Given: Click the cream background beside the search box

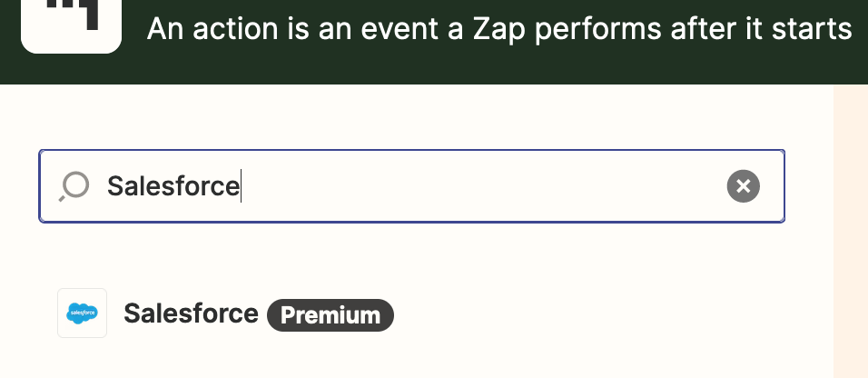Looking at the screenshot, I should pyautogui.click(x=808, y=186).
